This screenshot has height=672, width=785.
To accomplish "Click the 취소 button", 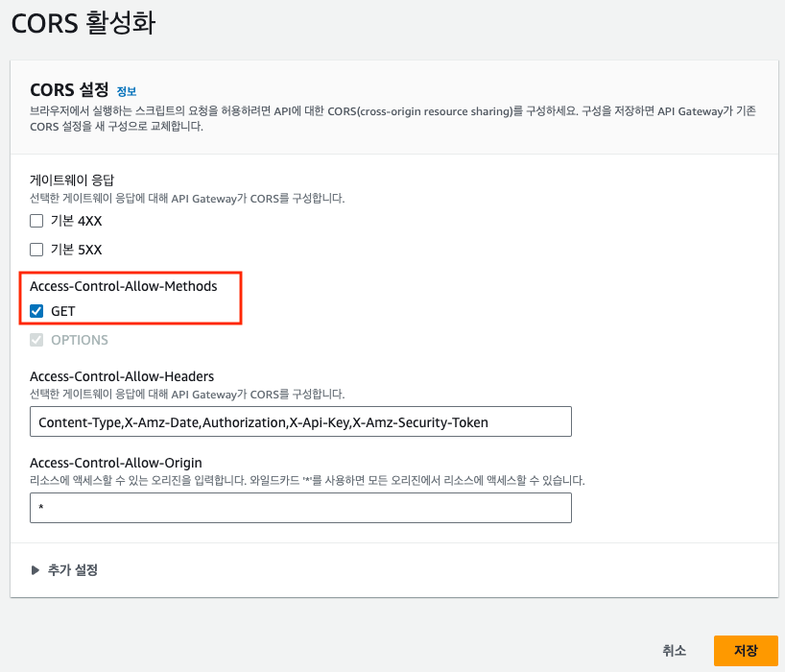I will pyautogui.click(x=674, y=651).
